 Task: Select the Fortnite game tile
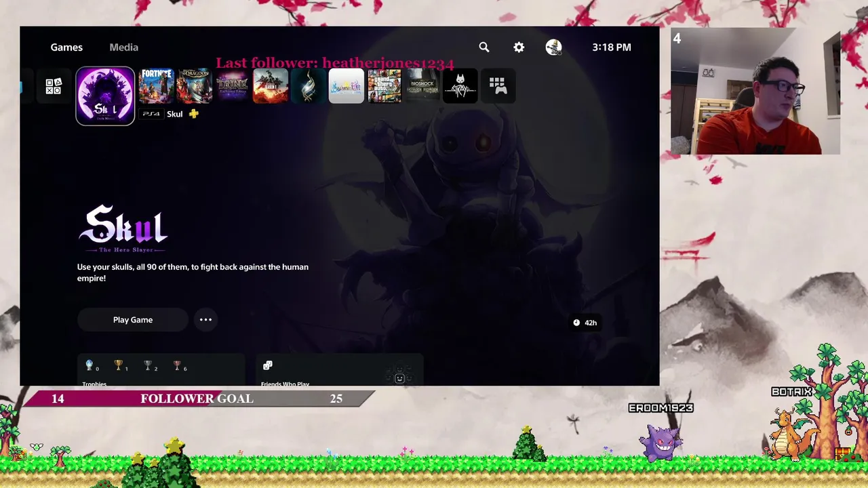tap(156, 85)
